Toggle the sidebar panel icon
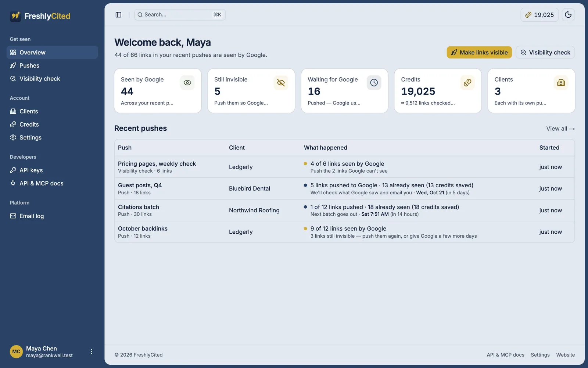Screen dimensions: 588x368 coord(118,15)
